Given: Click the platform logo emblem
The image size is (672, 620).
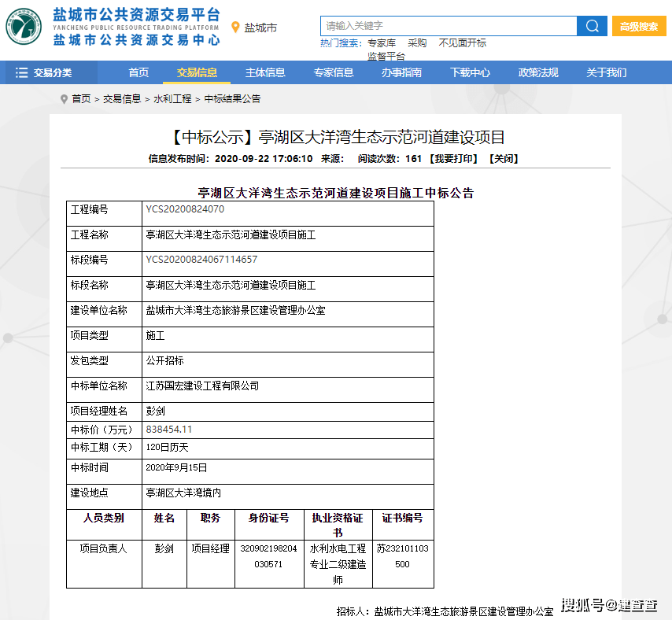Looking at the screenshot, I should (x=24, y=27).
